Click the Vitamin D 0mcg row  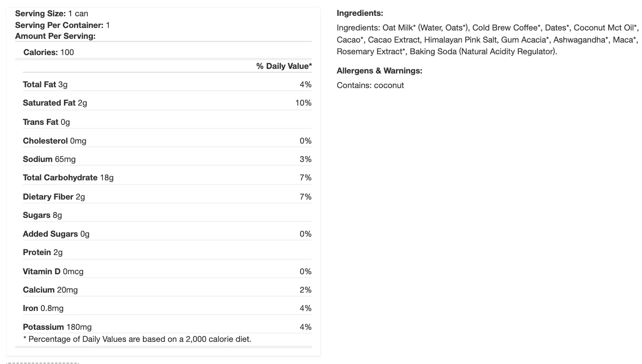pyautogui.click(x=53, y=271)
